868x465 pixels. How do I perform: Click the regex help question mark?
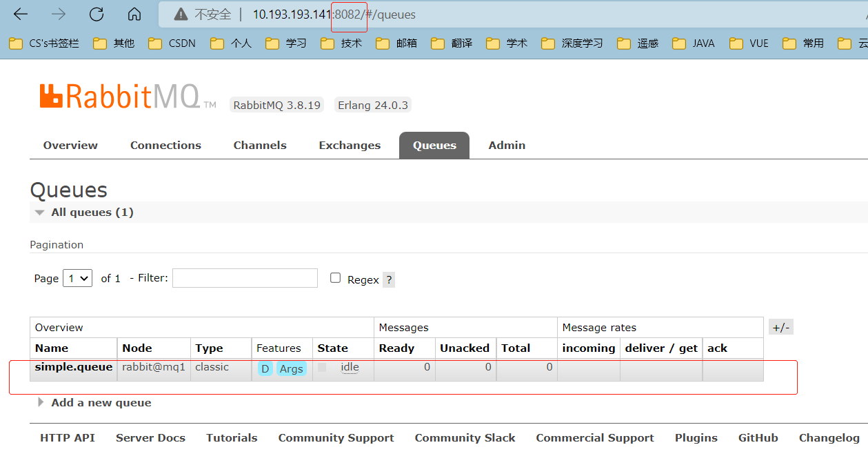[389, 279]
